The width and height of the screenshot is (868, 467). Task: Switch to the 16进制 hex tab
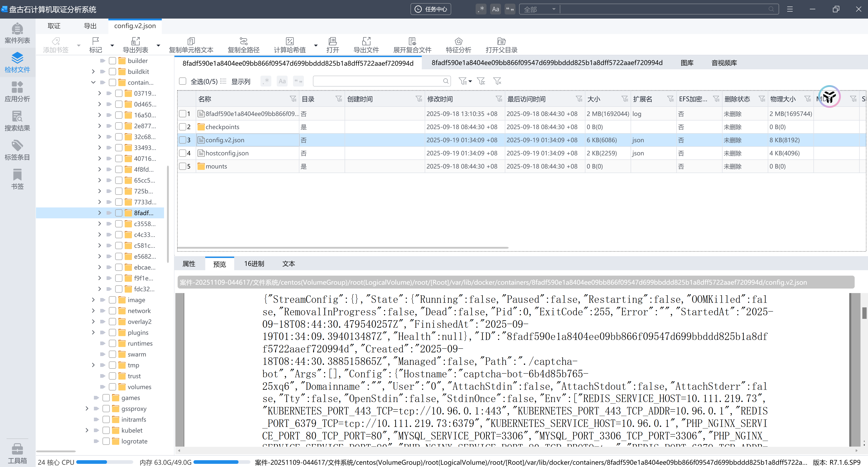(x=254, y=264)
